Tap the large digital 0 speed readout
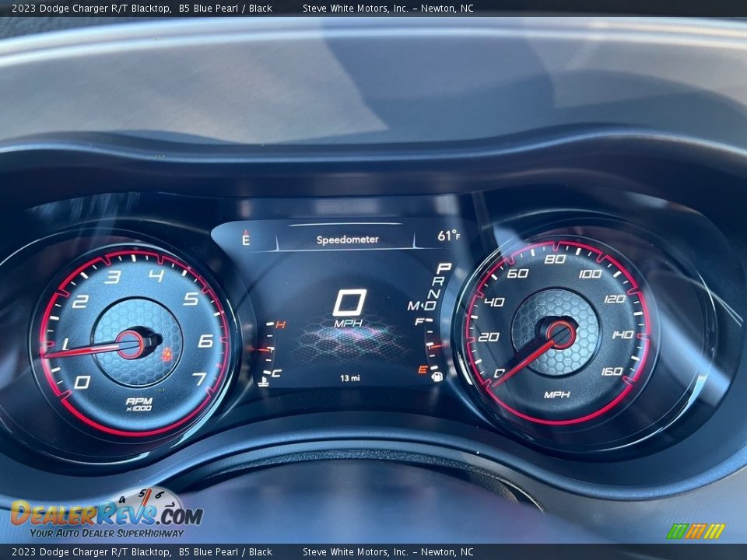 coord(350,303)
